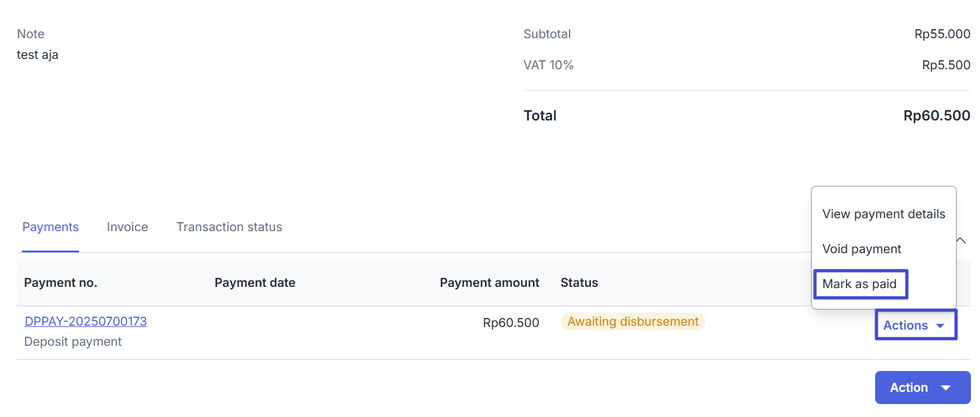Click the caret arrow beside Actions text
Image resolution: width=980 pixels, height=417 pixels.
point(941,326)
